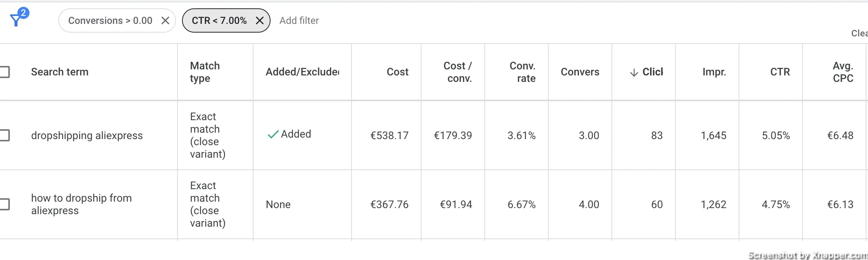Screen dimensions: 868x260
Task: Click the Match type column header
Action: pos(205,72)
